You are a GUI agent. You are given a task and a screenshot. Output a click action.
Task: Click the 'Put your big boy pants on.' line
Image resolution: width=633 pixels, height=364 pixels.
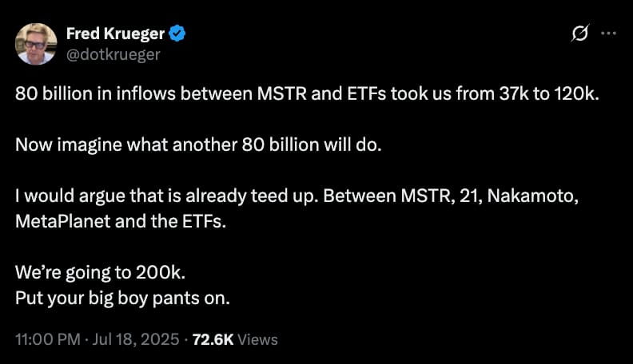[122, 299]
